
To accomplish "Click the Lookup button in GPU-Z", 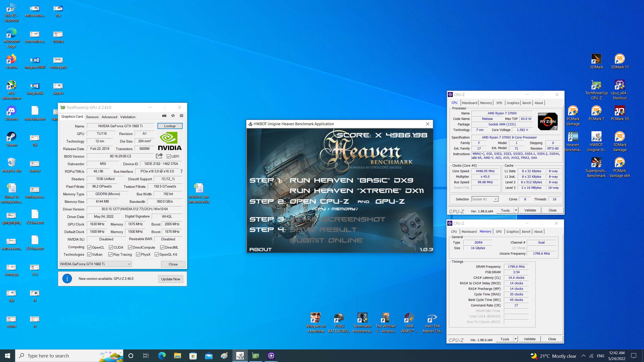I will click(x=170, y=126).
